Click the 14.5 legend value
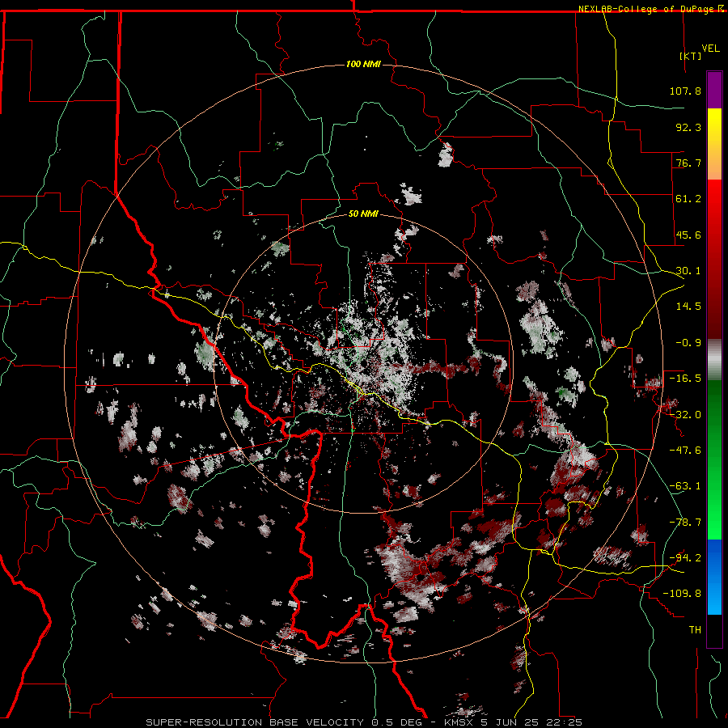 pos(688,307)
